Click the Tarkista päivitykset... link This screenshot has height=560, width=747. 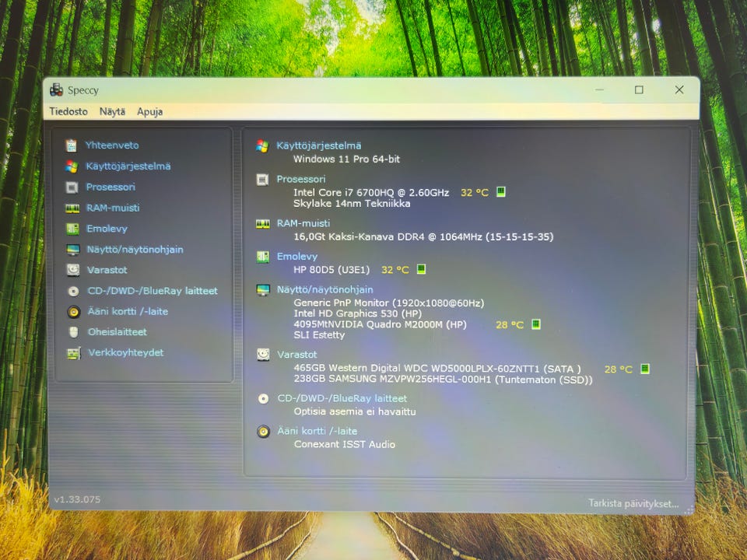633,503
